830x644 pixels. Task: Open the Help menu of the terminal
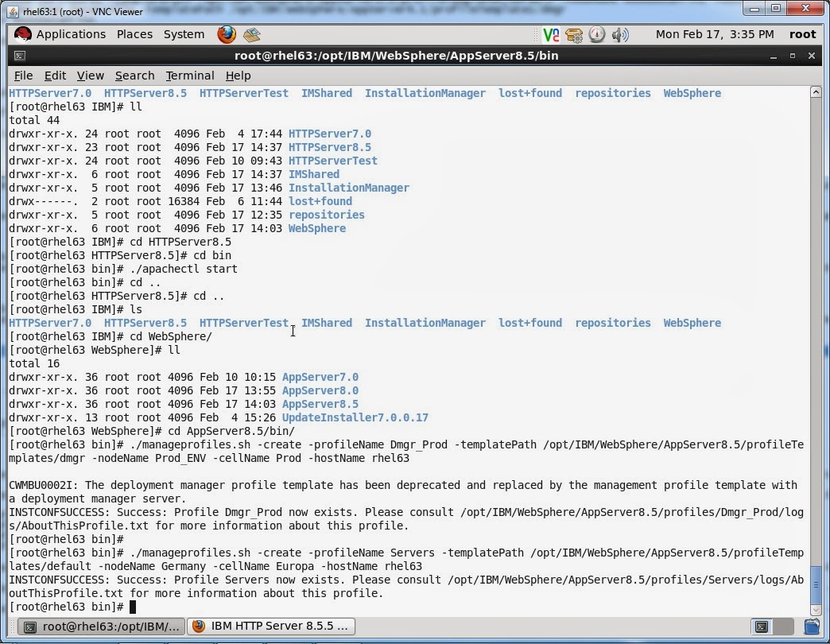[x=237, y=76]
